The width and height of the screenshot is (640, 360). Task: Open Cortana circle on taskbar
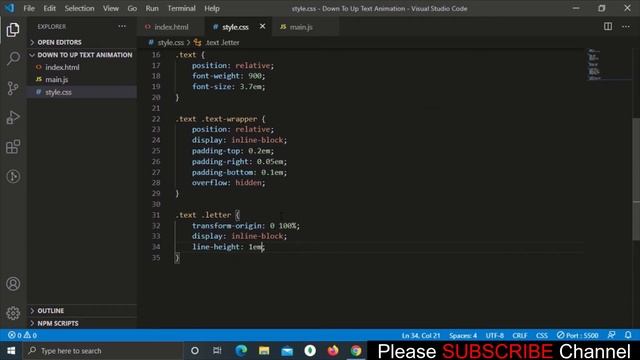(195, 351)
